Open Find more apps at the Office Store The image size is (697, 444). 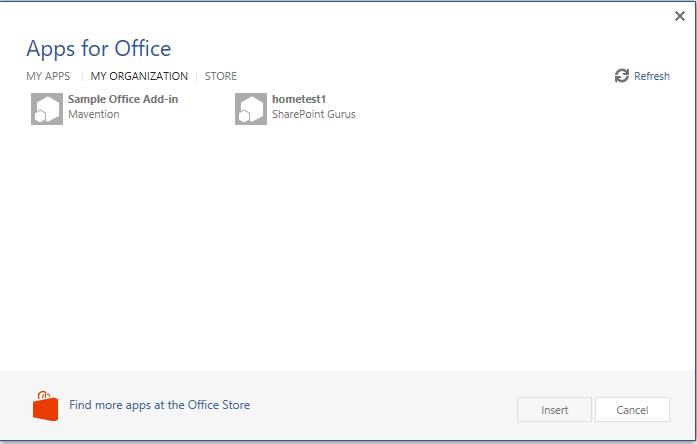tap(159, 405)
